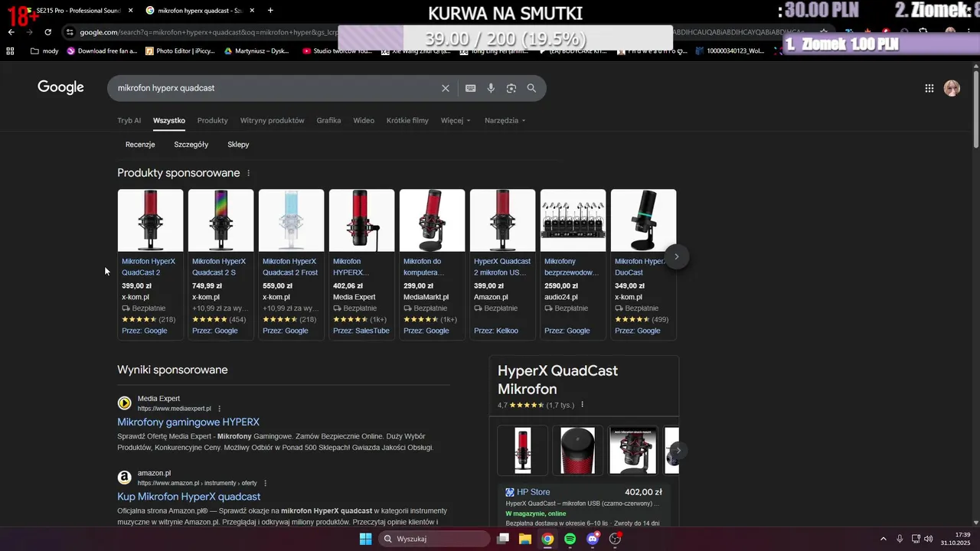Image resolution: width=980 pixels, height=551 pixels.
Task: Search by image with Google Lens icon
Action: (511, 88)
